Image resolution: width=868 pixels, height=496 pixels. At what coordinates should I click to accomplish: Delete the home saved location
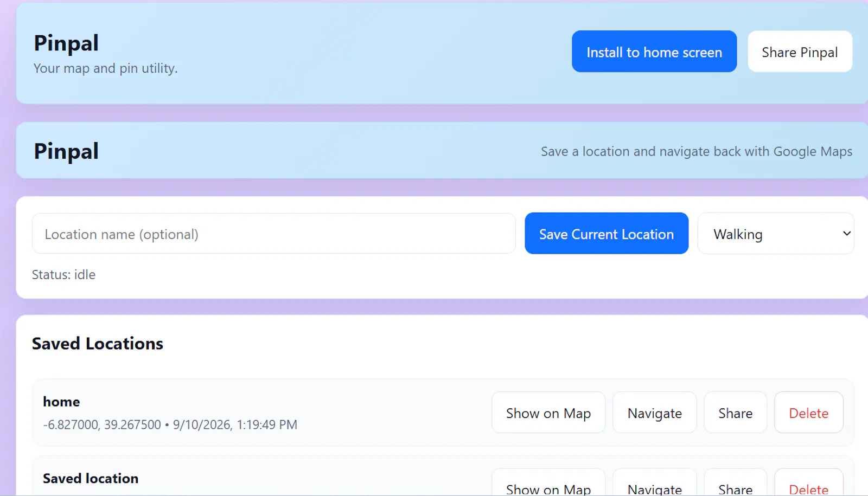tap(809, 413)
